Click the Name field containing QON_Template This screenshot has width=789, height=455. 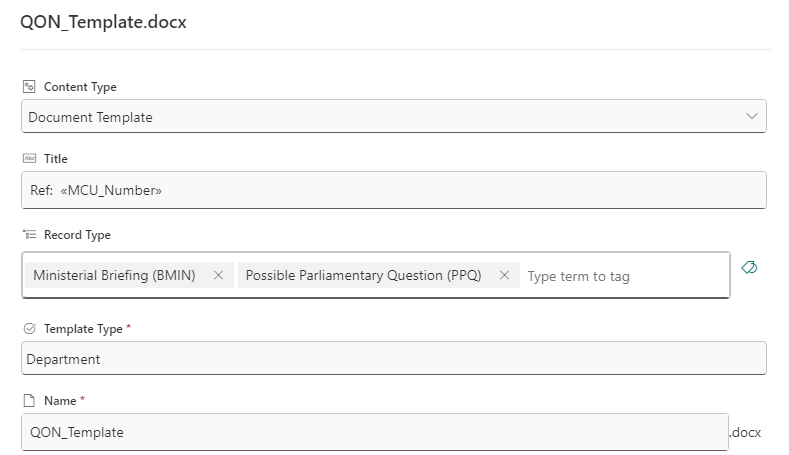[373, 432]
